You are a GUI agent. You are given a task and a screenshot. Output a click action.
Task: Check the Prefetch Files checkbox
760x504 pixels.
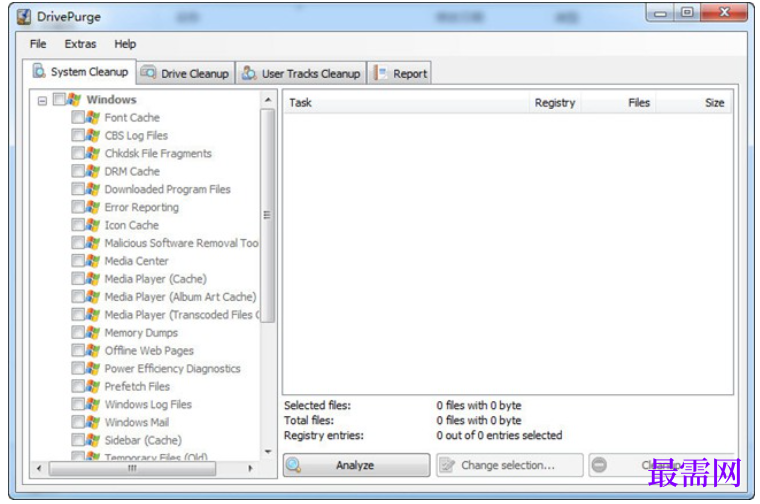click(78, 386)
